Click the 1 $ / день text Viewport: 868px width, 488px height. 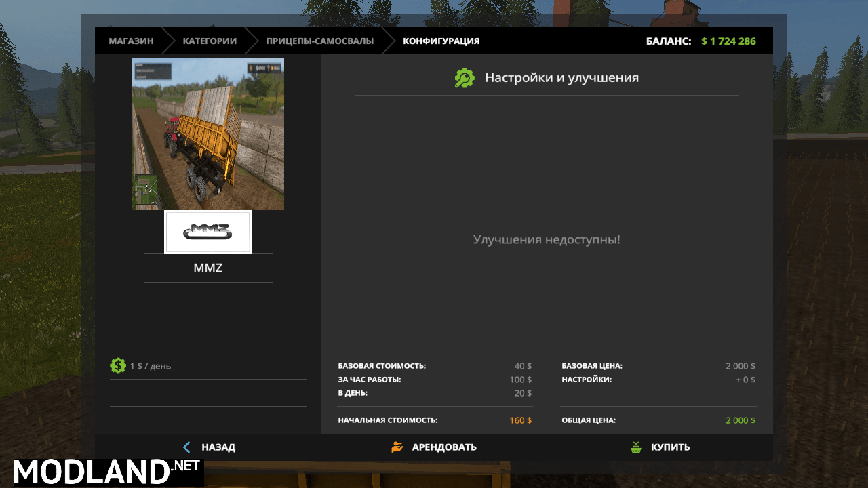[x=151, y=367]
